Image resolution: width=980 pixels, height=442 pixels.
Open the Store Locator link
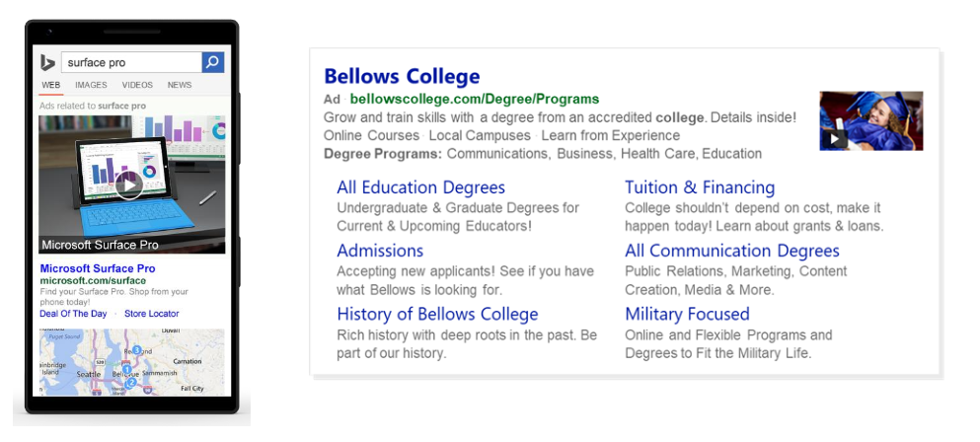pyautogui.click(x=152, y=314)
